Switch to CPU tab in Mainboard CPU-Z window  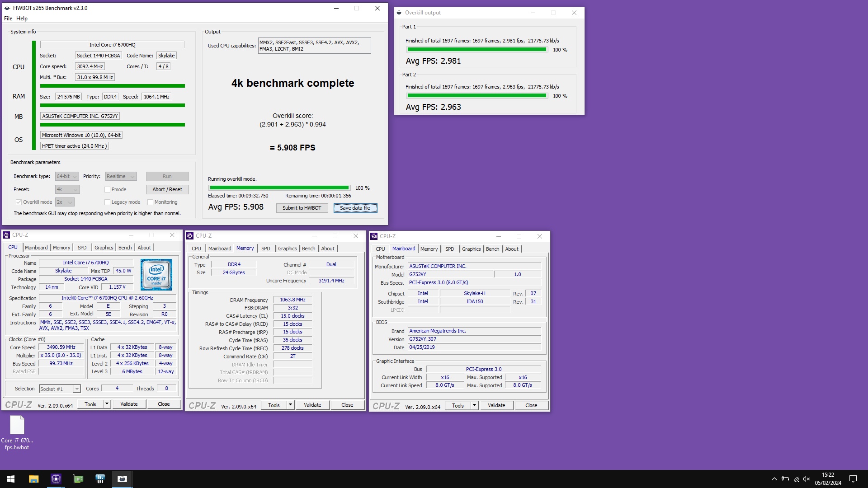(381, 249)
